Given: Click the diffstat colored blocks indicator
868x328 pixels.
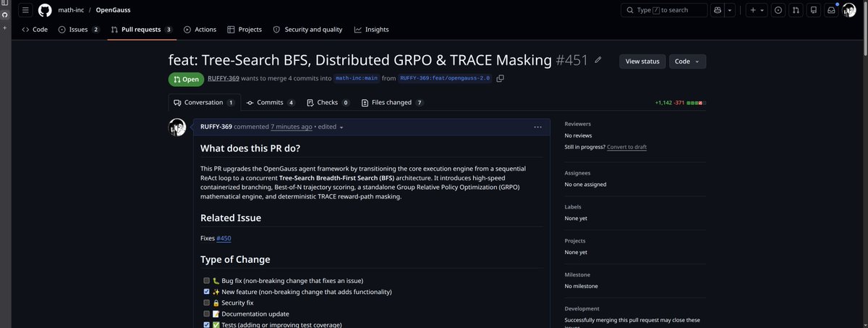Looking at the screenshot, I should 697,103.
